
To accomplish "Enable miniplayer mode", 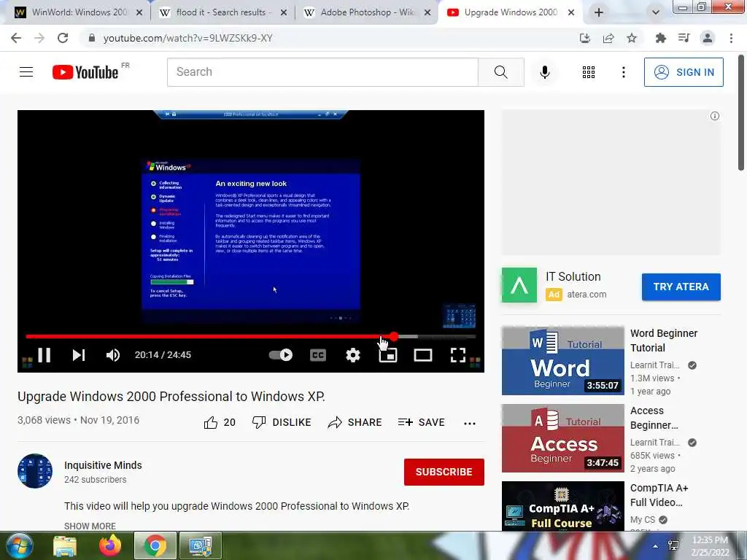I will 388,355.
